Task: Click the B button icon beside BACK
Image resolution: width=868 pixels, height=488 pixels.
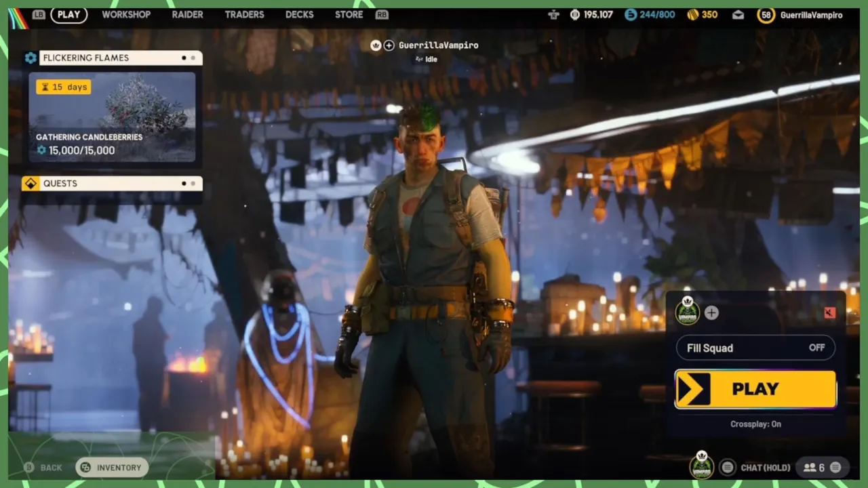Action: click(29, 468)
